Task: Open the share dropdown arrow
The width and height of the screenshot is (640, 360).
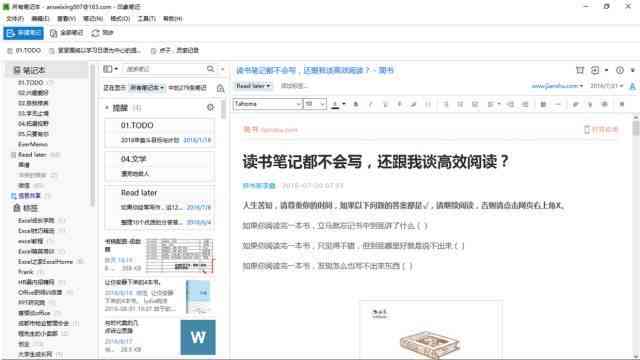Action: pos(607,70)
